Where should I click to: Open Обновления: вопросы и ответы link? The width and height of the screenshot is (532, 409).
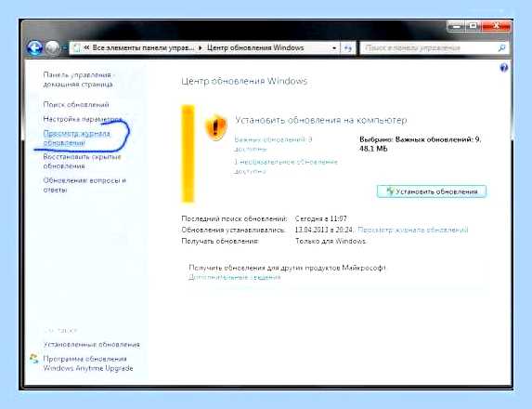84,185
